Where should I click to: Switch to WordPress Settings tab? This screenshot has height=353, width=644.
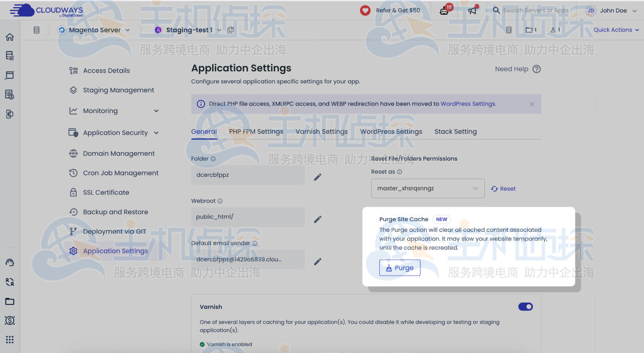tap(391, 132)
